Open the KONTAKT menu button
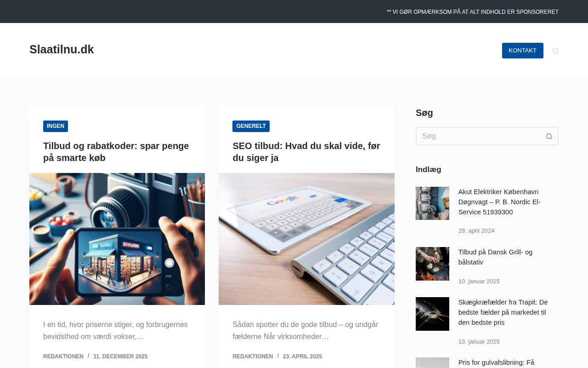This screenshot has height=368, width=588. pos(522,51)
